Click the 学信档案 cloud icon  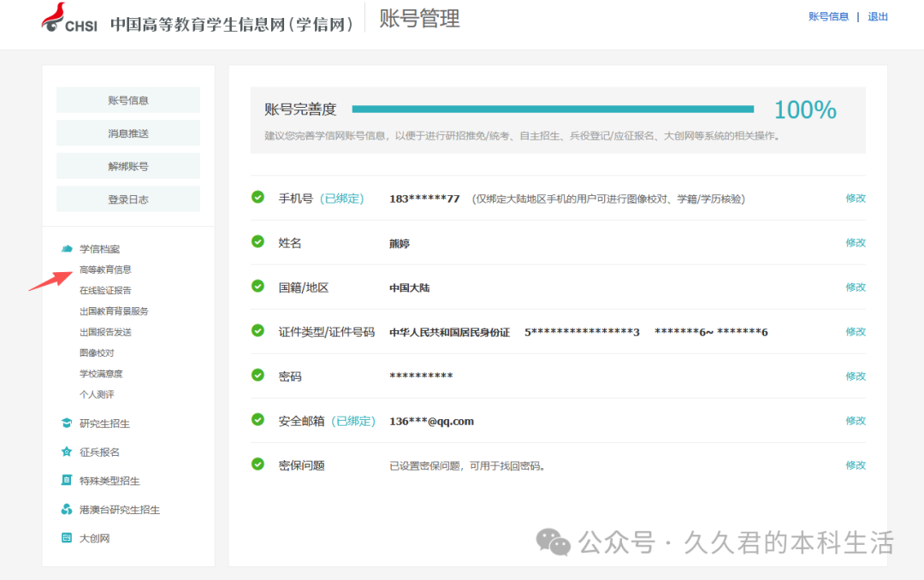[x=67, y=249]
